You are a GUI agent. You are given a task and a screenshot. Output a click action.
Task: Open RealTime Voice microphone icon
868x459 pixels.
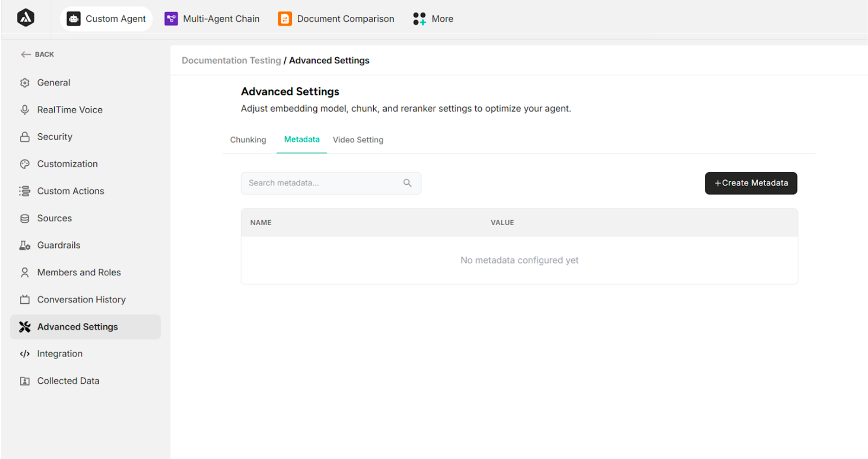[25, 110]
